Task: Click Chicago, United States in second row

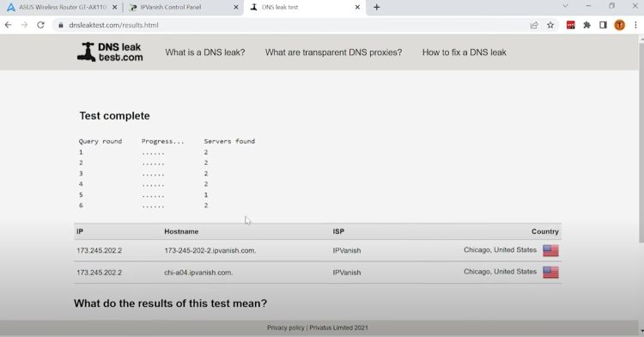Action: (500, 272)
